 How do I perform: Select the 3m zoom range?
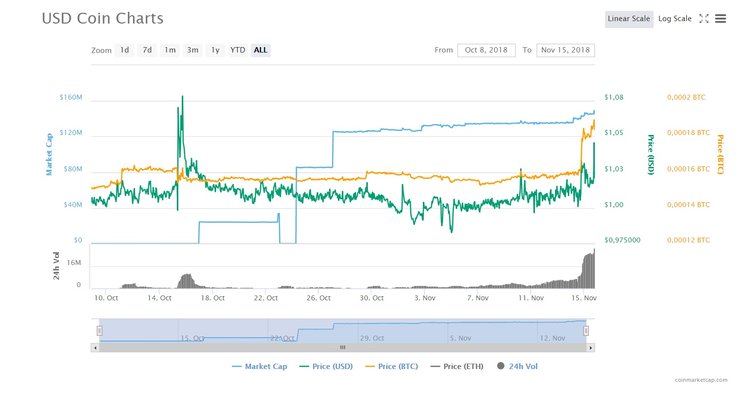point(193,50)
